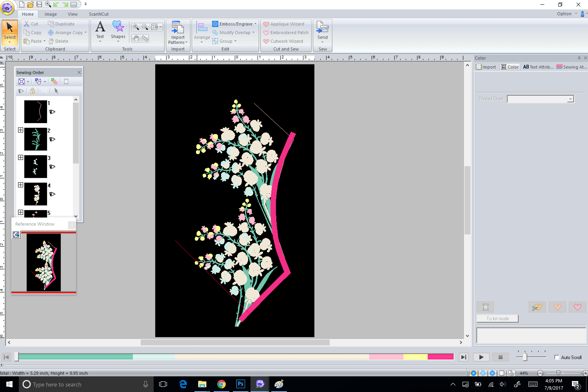The width and height of the screenshot is (588, 392).
Task: Click the lock icon in Sewing Order
Action: [33, 91]
